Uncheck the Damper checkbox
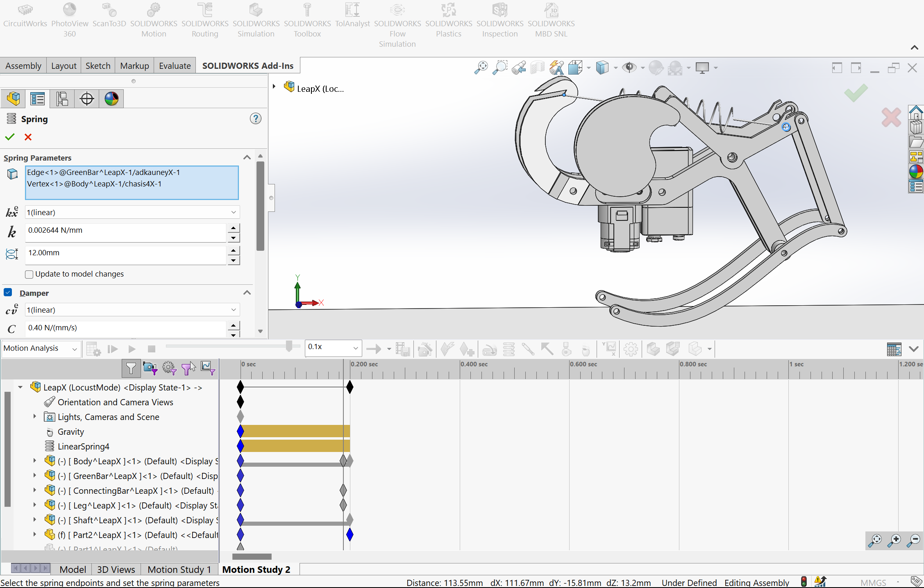Screen dimensions: 924x588 pyautogui.click(x=8, y=293)
